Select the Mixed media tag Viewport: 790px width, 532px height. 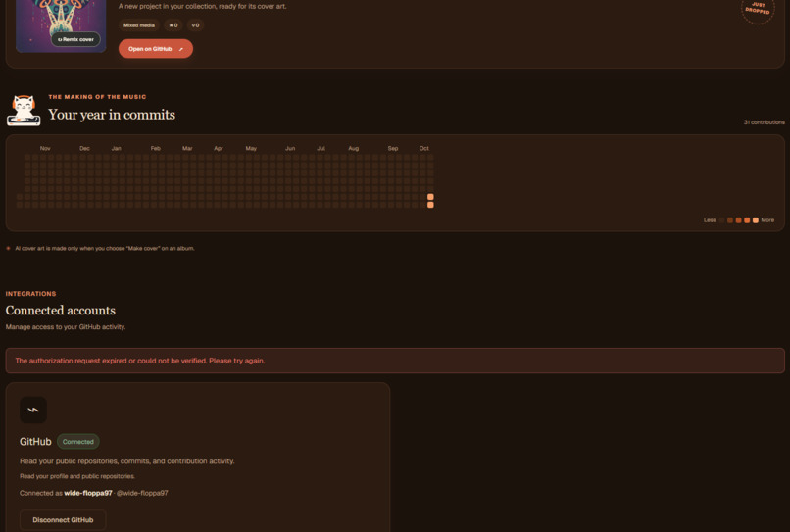(139, 25)
